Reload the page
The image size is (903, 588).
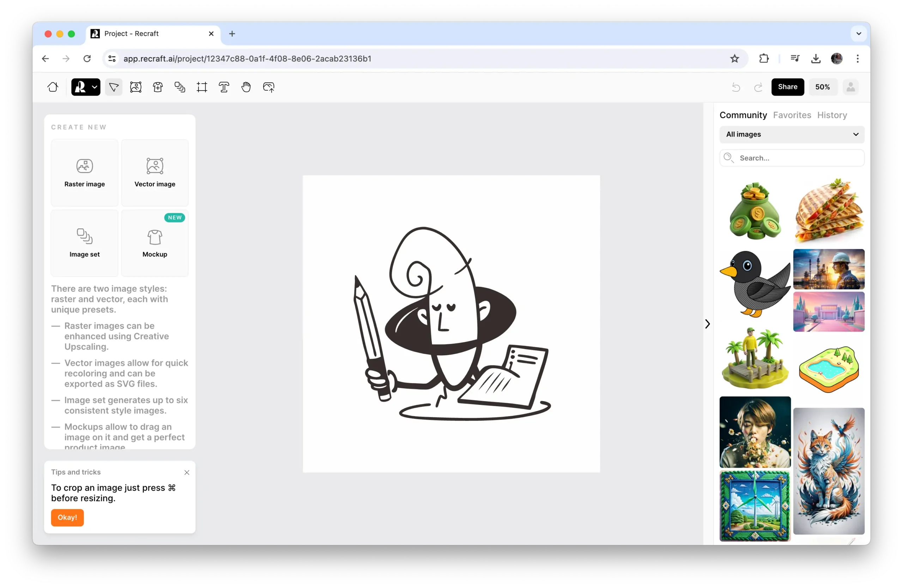pyautogui.click(x=87, y=59)
